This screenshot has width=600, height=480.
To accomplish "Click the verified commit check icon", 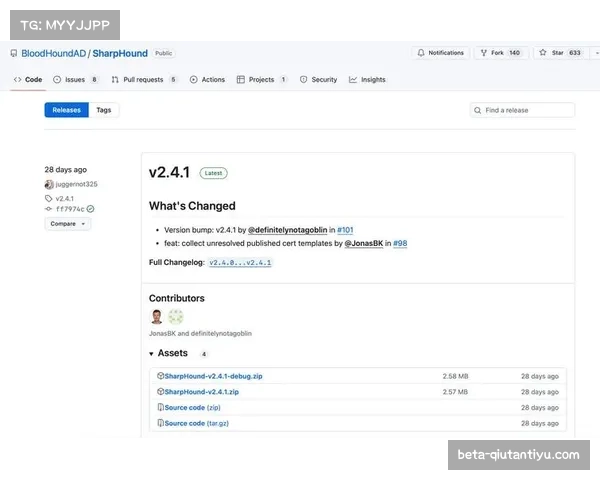I will pyautogui.click(x=90, y=209).
